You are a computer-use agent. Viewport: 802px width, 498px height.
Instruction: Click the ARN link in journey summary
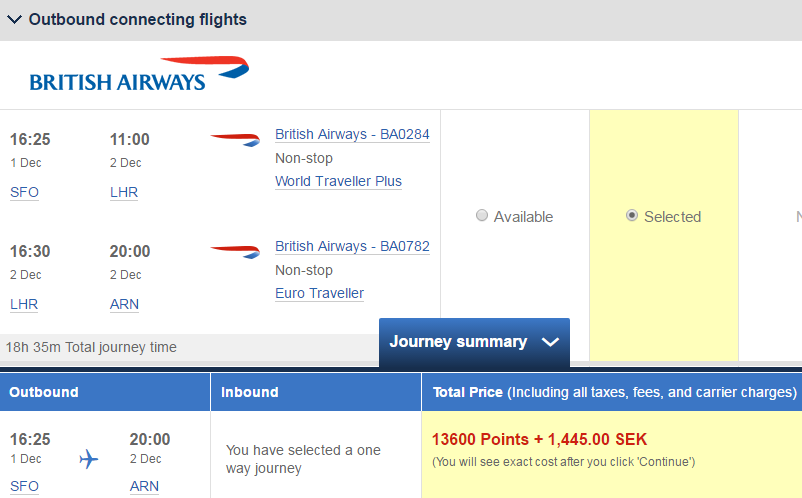pos(144,486)
